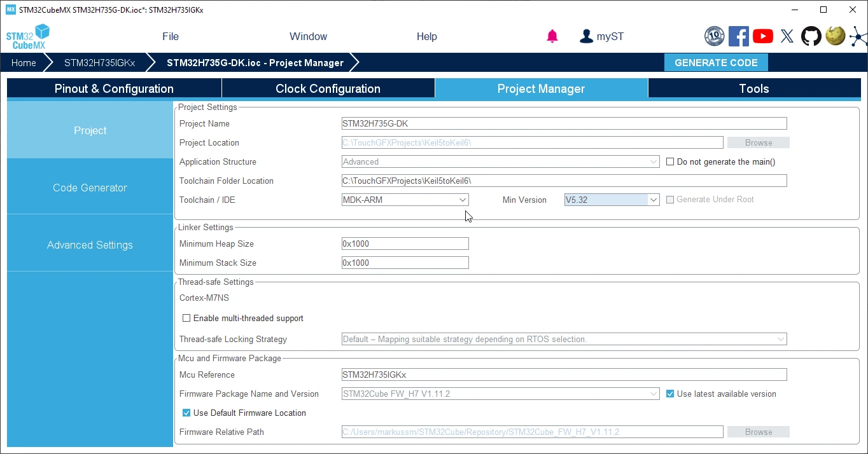Open the YouTube icon link
The image size is (868, 454).
[x=762, y=36]
